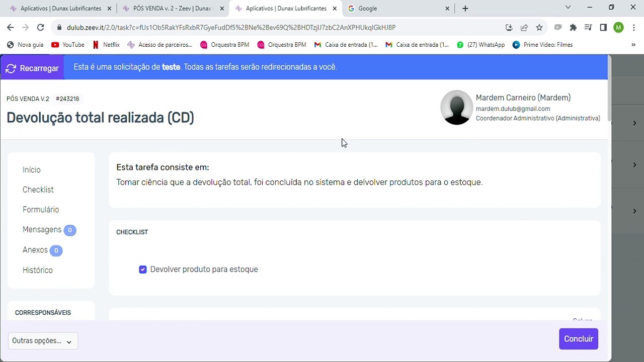Open (27) WhatsApp bookmark
Image resolution: width=644 pixels, height=362 pixels.
(x=480, y=45)
